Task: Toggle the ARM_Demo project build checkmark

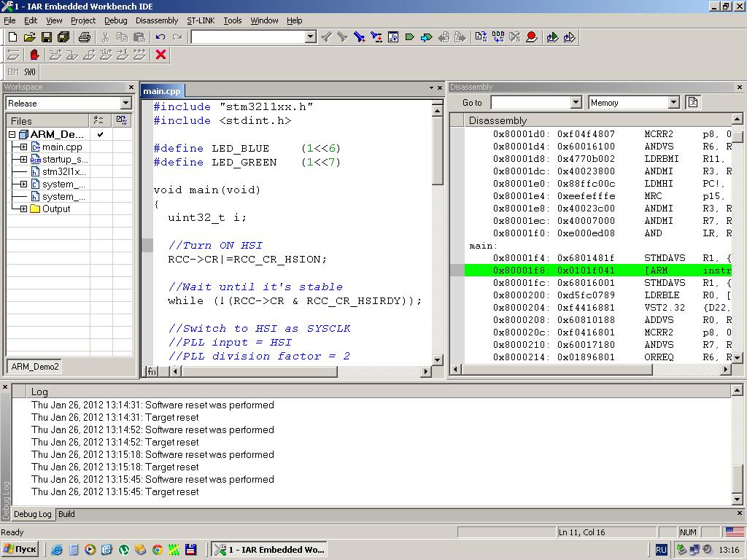Action: coord(100,134)
